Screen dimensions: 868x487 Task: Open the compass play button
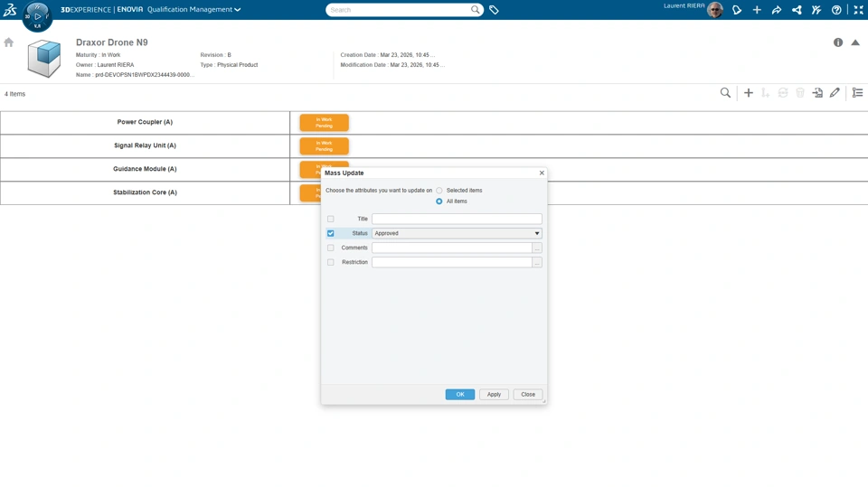point(38,16)
